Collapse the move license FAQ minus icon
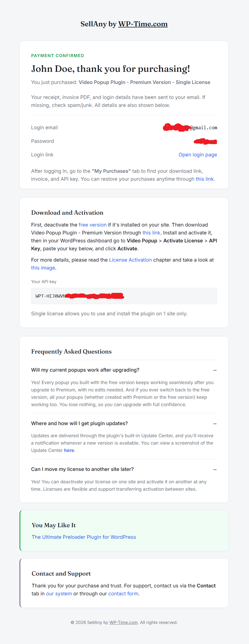The height and width of the screenshot is (644, 249). 215,469
